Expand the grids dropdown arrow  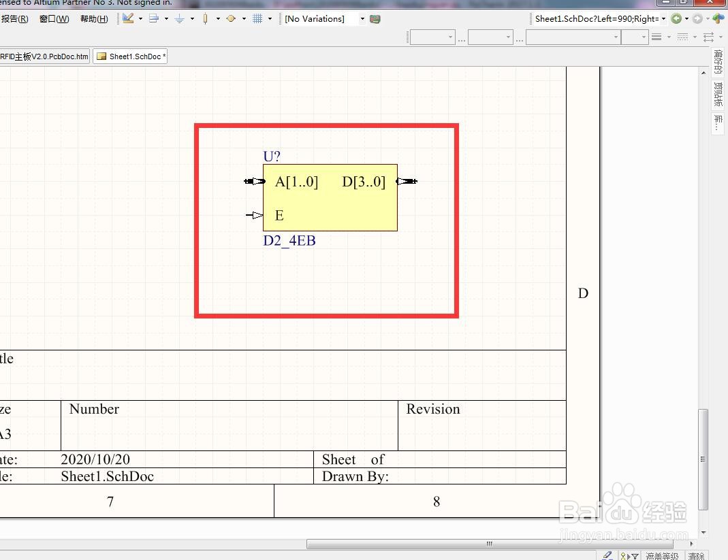tap(270, 19)
